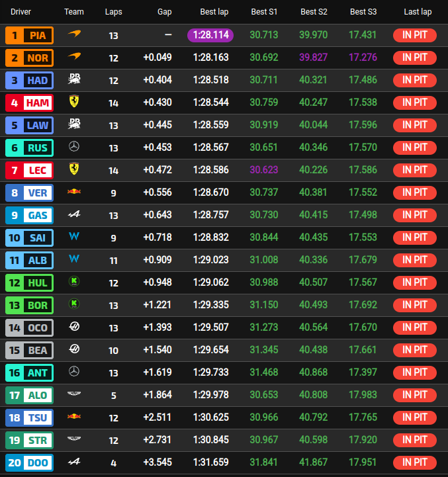Viewport: 448px width, 477px height.
Task: Click the Williams logo next to SAI
Action: coord(74,236)
